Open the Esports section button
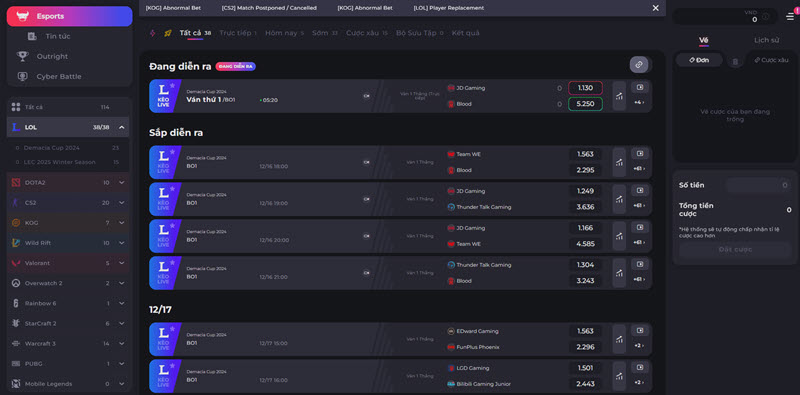This screenshot has height=395, width=800. (x=69, y=16)
